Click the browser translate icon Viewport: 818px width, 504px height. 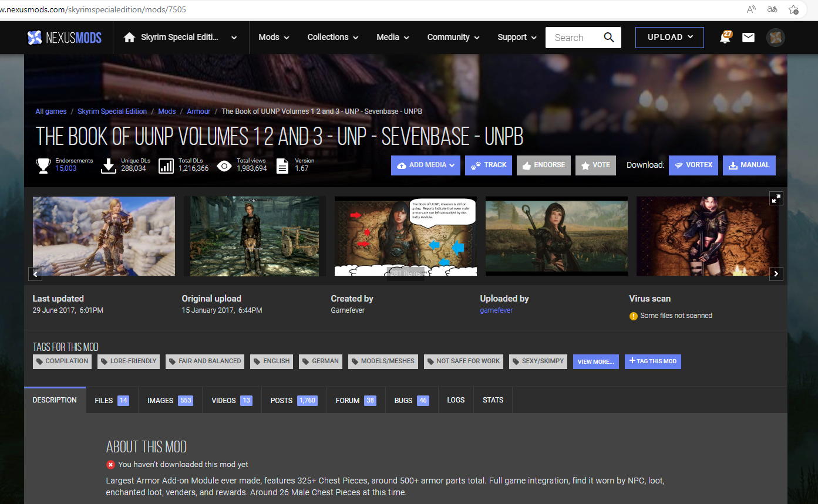pos(772,9)
